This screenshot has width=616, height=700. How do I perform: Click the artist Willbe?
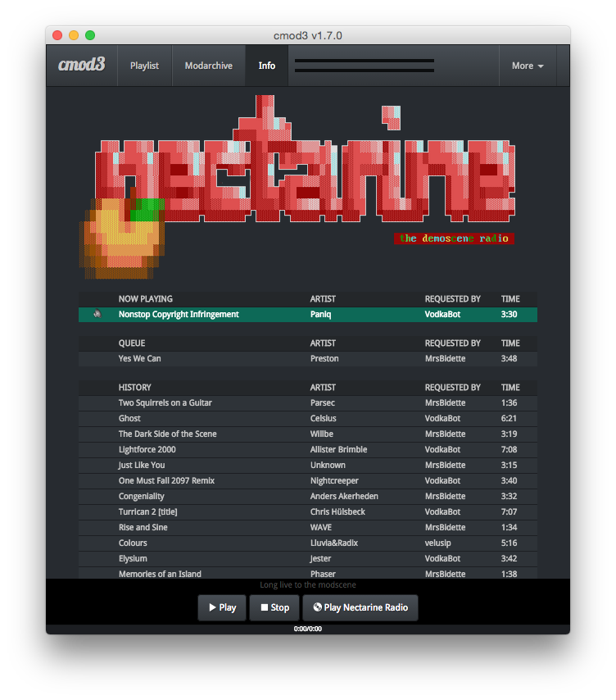(x=322, y=434)
